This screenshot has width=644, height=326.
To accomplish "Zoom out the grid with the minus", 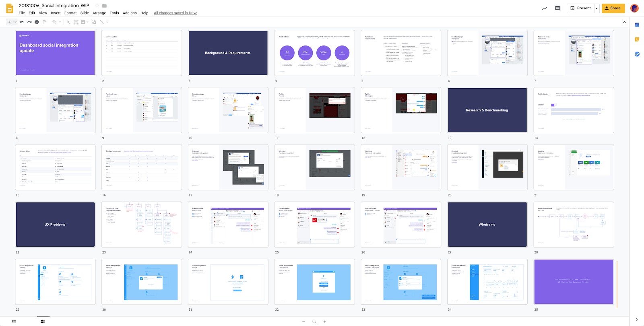I will click(304, 322).
